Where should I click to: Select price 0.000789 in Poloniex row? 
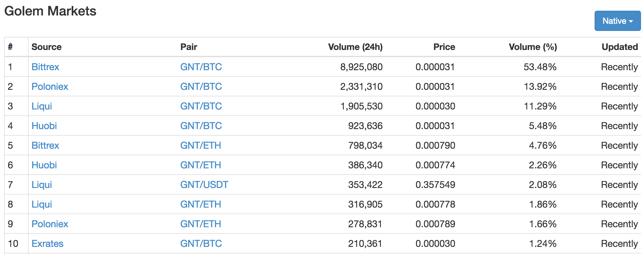tap(435, 224)
